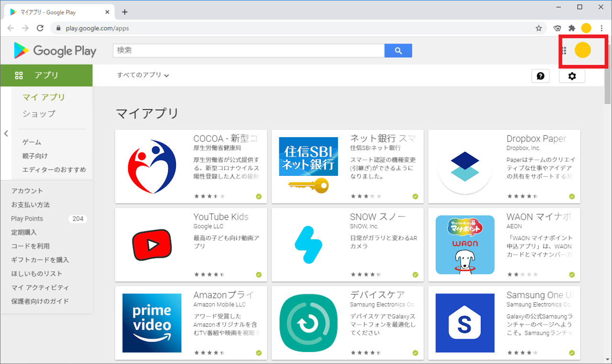Viewport: 612px width, 364px height.
Task: Open the Play settings gear icon
Action: pos(572,75)
